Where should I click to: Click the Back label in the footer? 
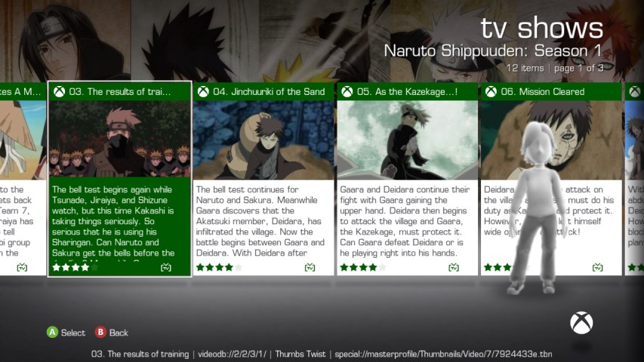(119, 333)
